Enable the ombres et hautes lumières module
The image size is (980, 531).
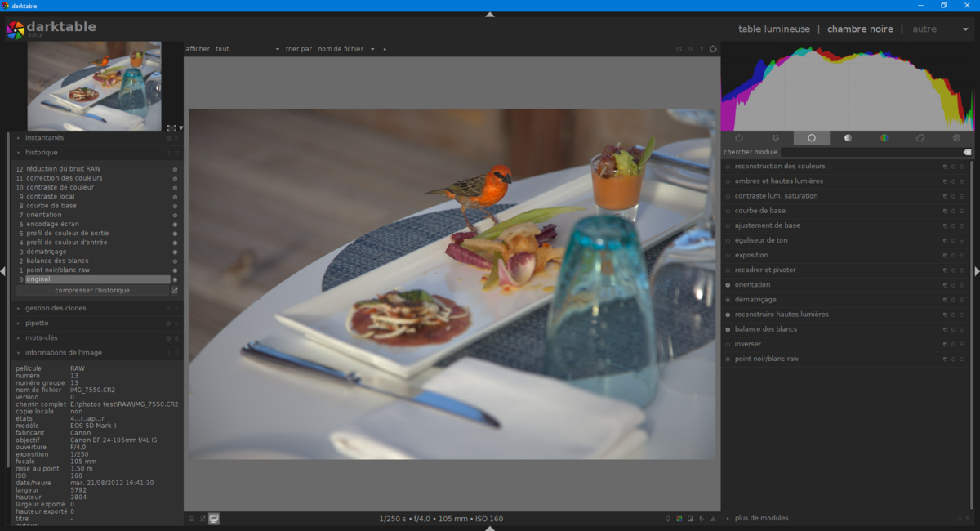point(728,181)
